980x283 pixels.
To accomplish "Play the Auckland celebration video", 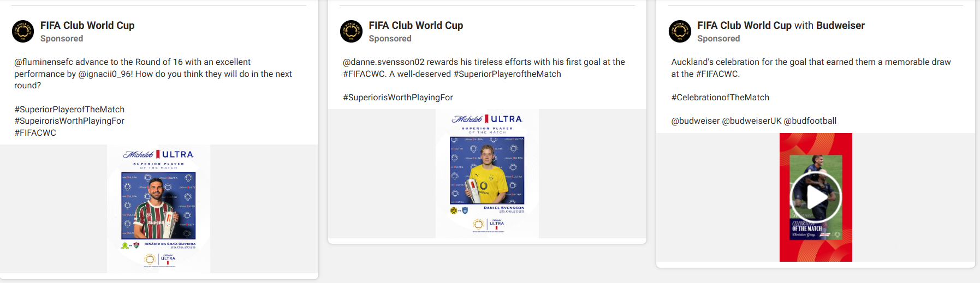I will 816,197.
